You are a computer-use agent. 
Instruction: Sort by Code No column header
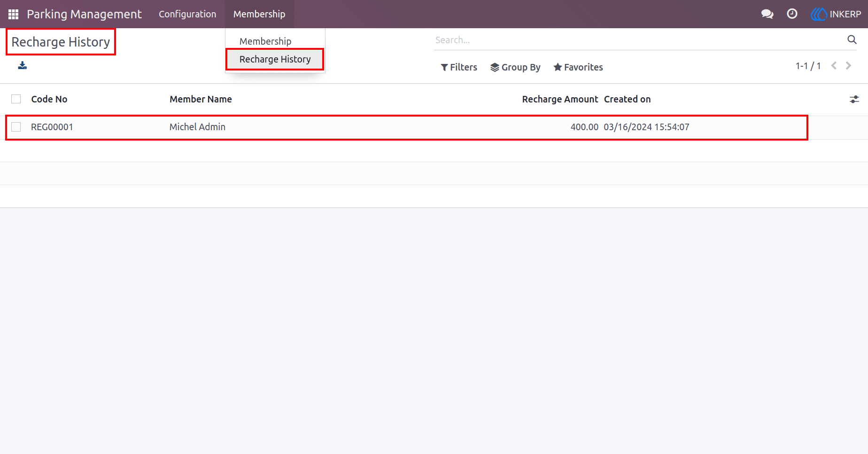[x=49, y=99]
